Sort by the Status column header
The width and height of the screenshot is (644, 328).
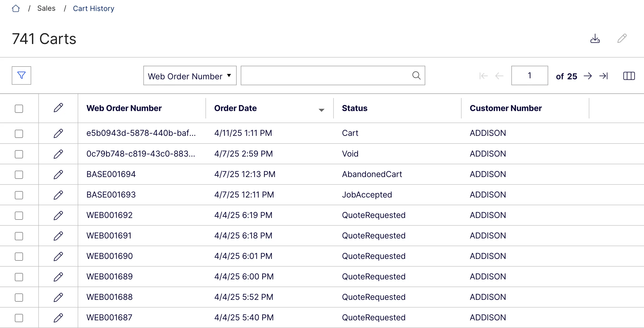(355, 108)
